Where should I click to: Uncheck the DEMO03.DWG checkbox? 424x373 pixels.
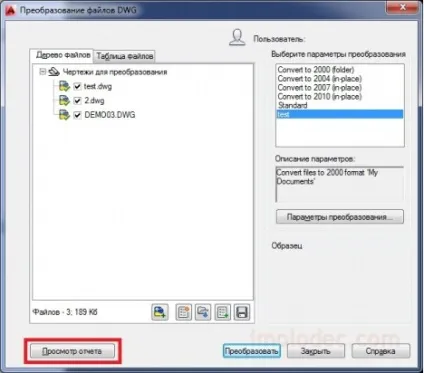pyautogui.click(x=77, y=115)
